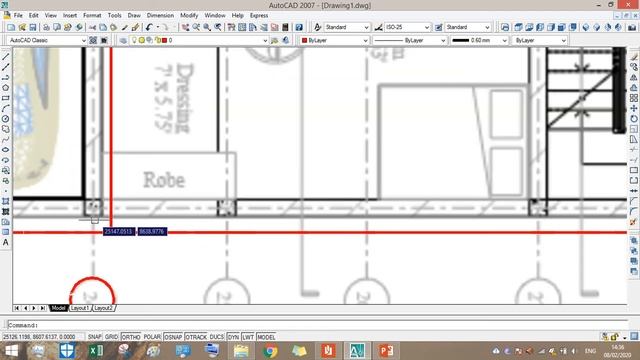Click the Model tab
Screen dimensions: 640x360
pyautogui.click(x=58, y=308)
